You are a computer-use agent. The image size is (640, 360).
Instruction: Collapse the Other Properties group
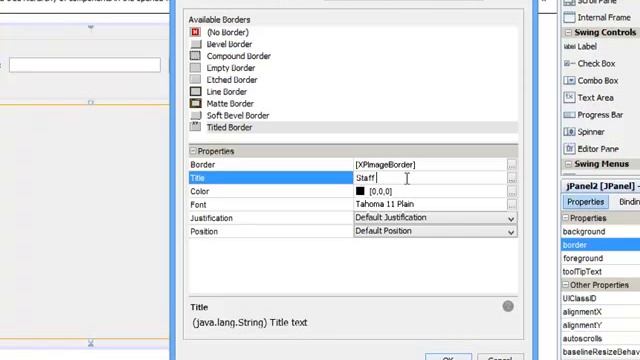point(565,285)
